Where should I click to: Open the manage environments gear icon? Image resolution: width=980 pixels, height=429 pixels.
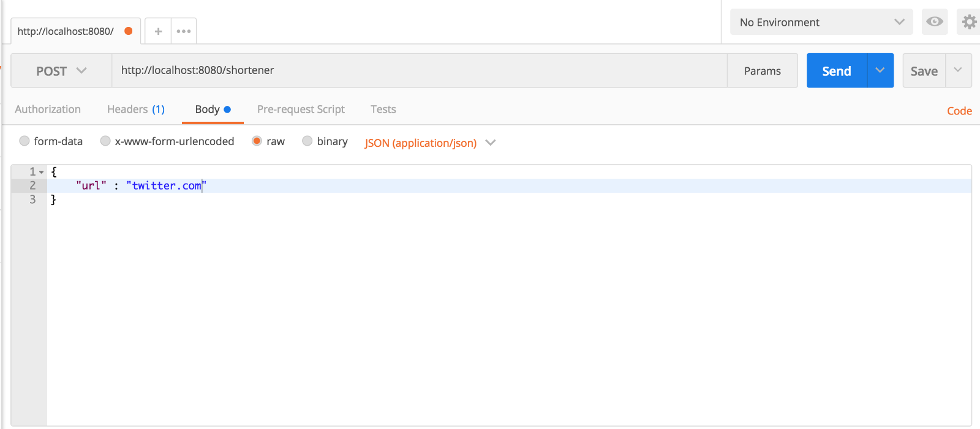pyautogui.click(x=969, y=22)
